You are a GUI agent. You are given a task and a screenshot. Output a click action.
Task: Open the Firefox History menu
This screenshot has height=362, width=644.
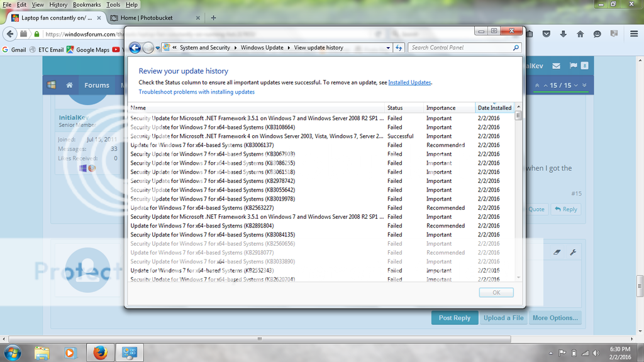point(58,4)
